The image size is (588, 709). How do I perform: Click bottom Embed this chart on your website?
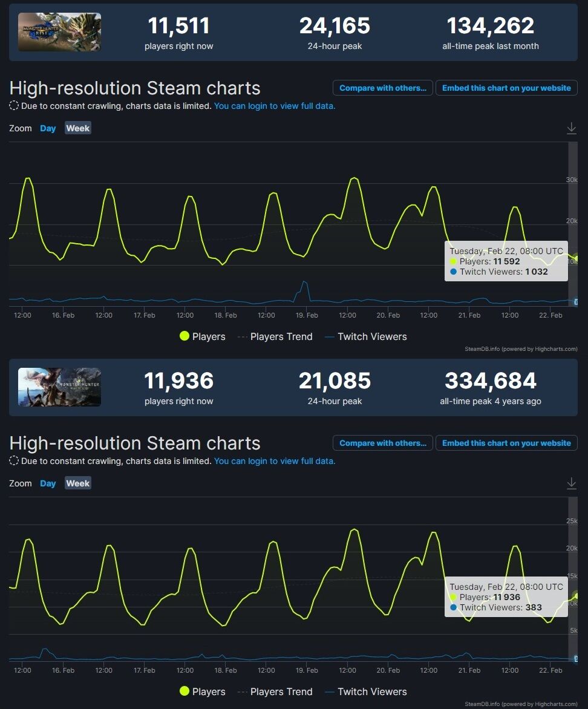coord(506,443)
